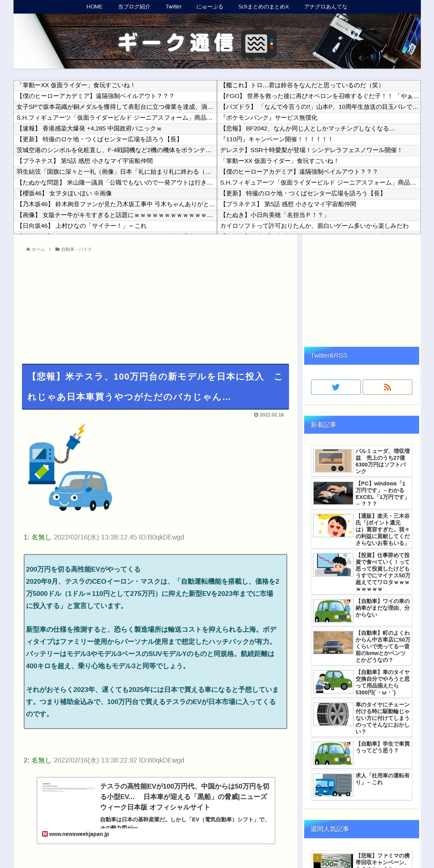Open 【たぬかな問題】米山隆一議員 headline

[x=115, y=183]
